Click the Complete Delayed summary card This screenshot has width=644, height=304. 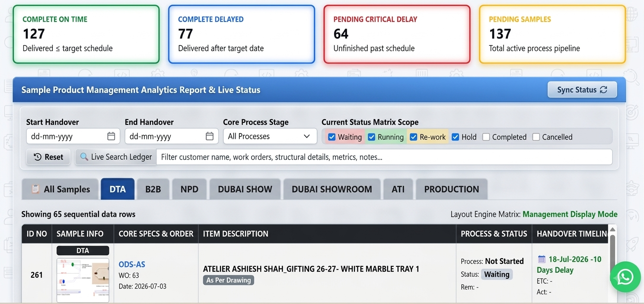242,34
